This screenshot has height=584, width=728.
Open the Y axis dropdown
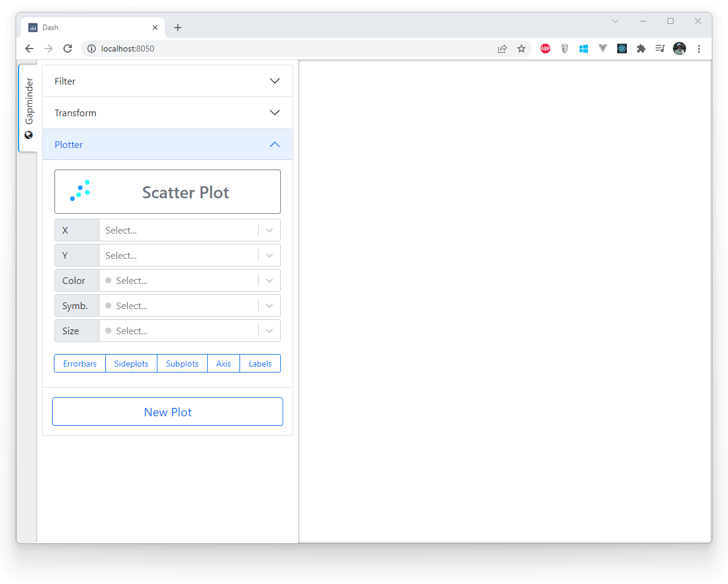click(190, 255)
